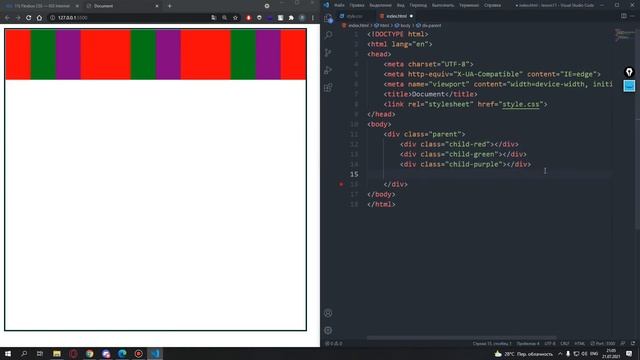
Task: Close the Document browser tab
Action: [157, 6]
